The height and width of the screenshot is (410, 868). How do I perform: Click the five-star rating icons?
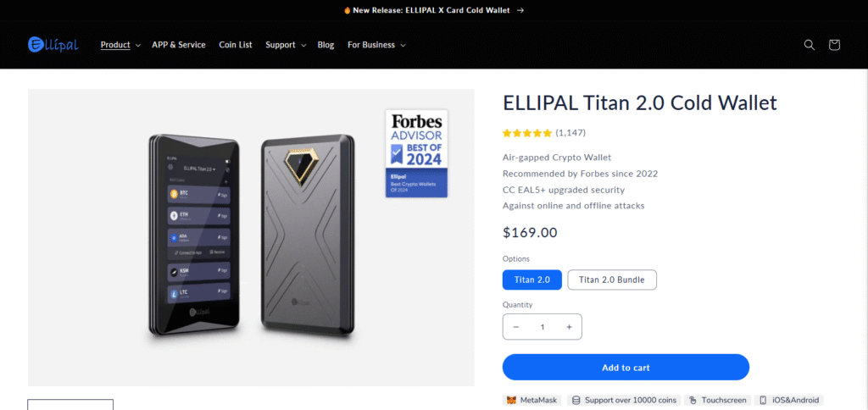click(526, 133)
